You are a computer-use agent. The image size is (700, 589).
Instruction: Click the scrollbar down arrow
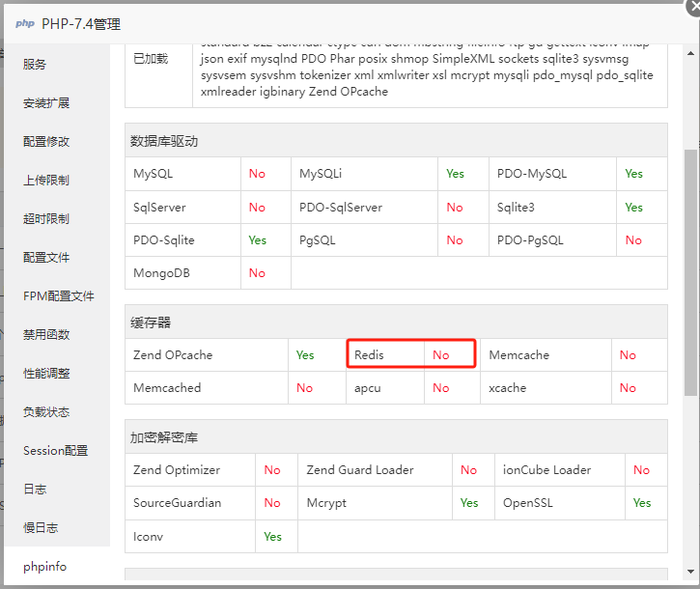point(690,572)
